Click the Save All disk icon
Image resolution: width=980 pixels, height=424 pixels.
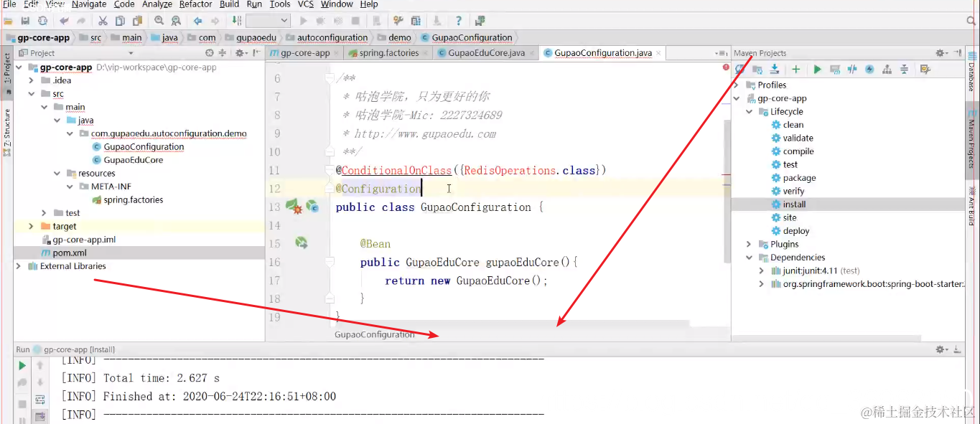point(25,21)
